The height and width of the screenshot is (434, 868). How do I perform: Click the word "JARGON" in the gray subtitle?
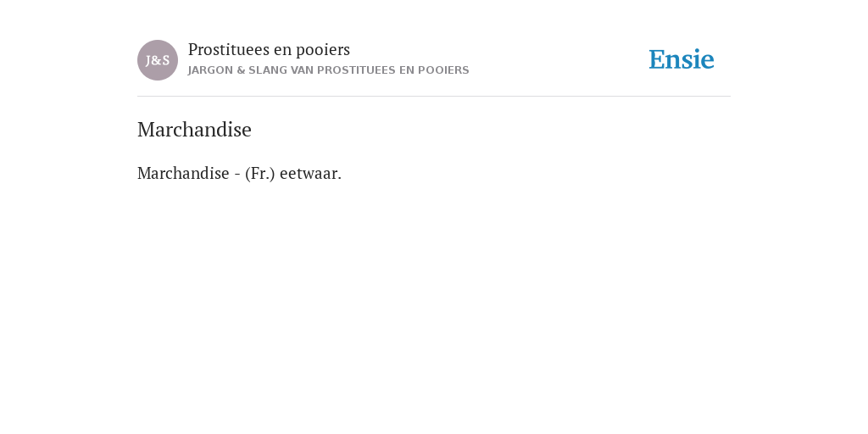click(x=210, y=70)
